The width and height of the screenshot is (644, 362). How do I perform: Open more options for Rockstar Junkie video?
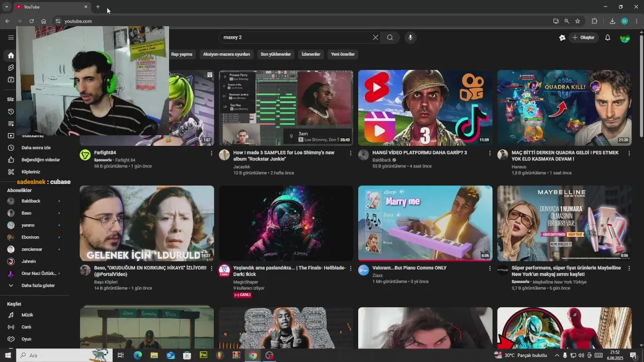[351, 153]
